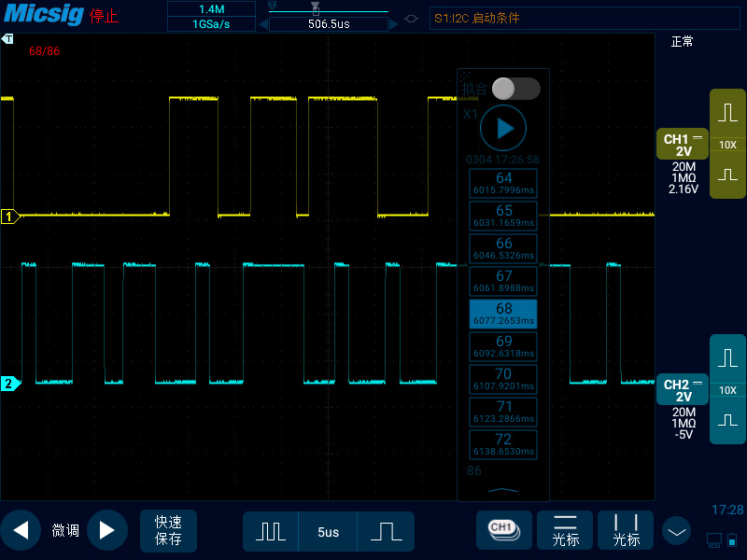This screenshot has width=747, height=560.
Task: Click the 停止 run/stop status button
Action: [104, 17]
